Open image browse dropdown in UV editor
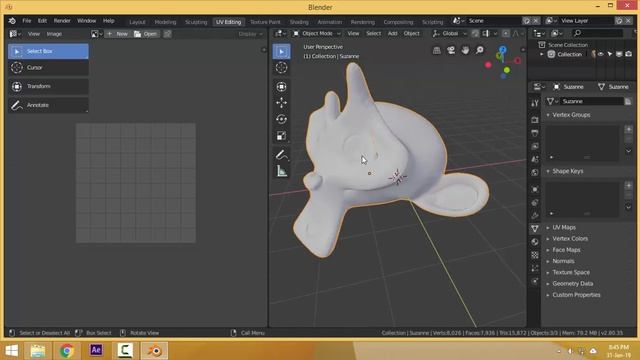The height and width of the screenshot is (360, 640). 97,34
